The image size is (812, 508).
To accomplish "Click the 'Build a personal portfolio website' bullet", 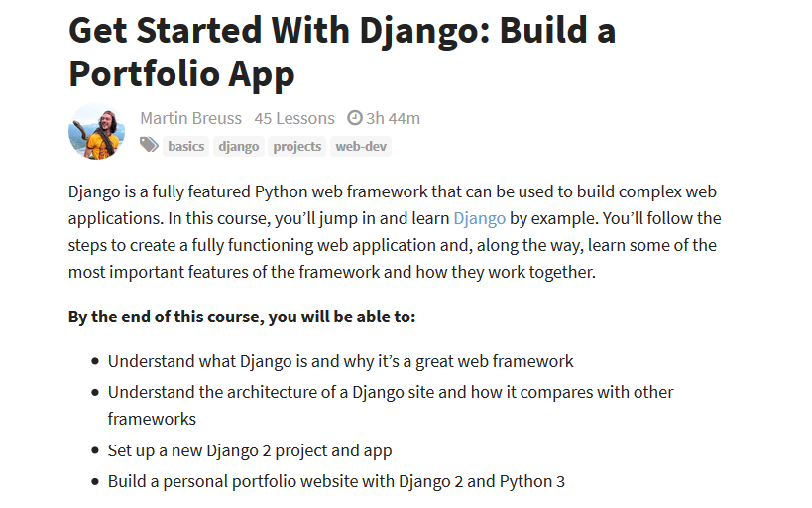I will (x=336, y=481).
